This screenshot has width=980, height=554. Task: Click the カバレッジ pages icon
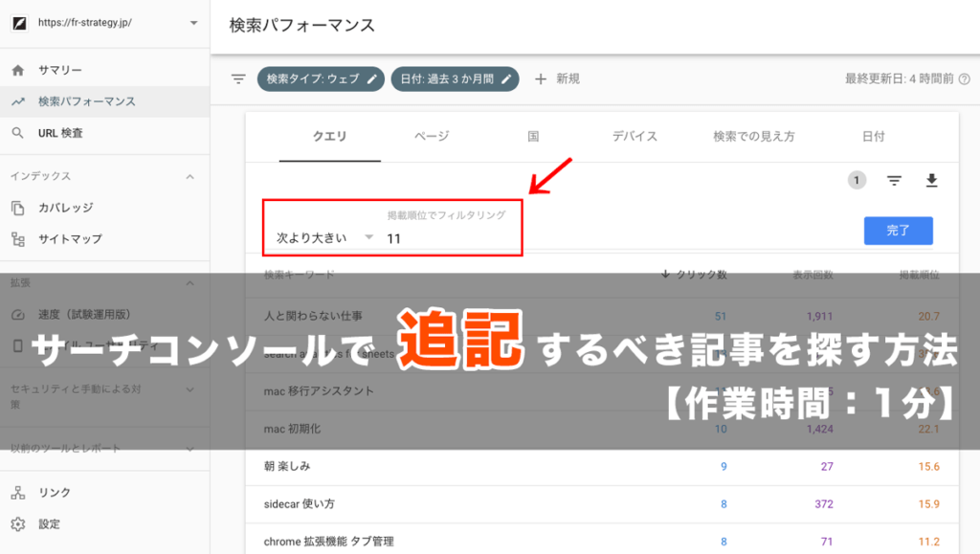coord(18,208)
